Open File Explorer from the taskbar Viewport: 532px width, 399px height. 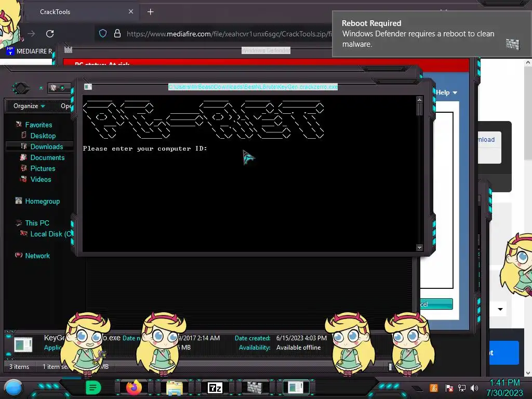pyautogui.click(x=175, y=388)
